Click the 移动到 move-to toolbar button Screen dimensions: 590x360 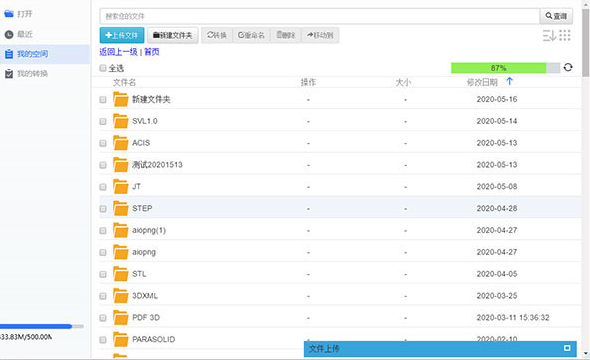320,35
